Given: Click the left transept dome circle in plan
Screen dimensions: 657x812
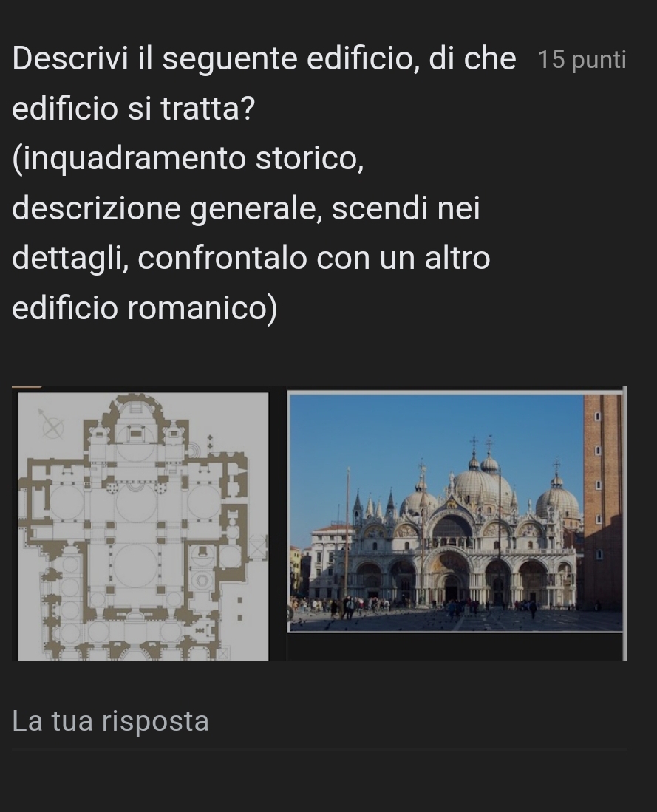Looking at the screenshot, I should tap(67, 502).
